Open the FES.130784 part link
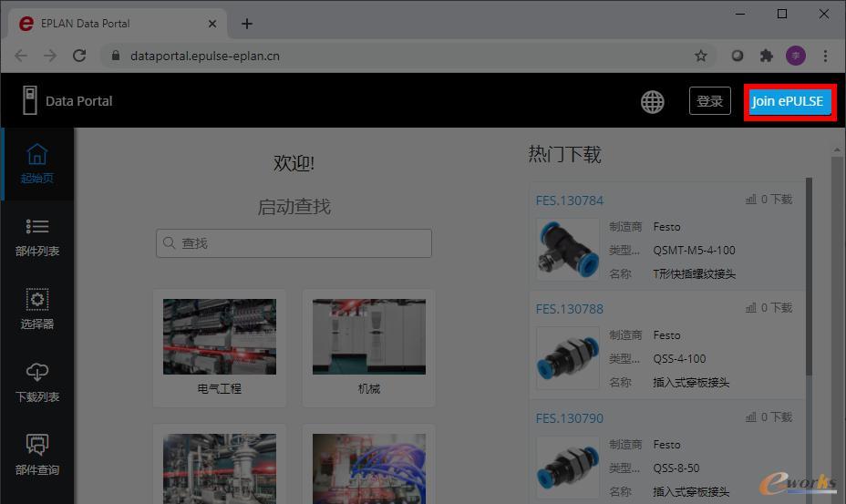Viewport: 846px width, 504px height. pos(569,201)
